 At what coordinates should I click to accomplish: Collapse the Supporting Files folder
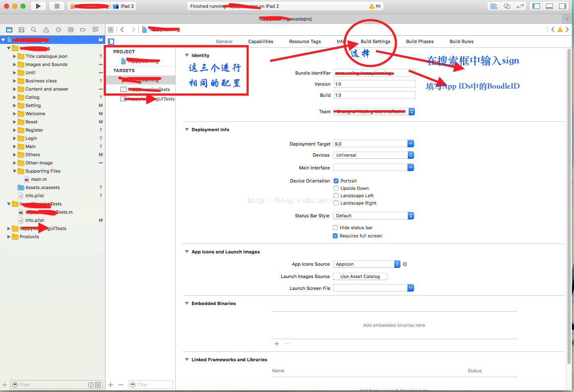coord(14,171)
